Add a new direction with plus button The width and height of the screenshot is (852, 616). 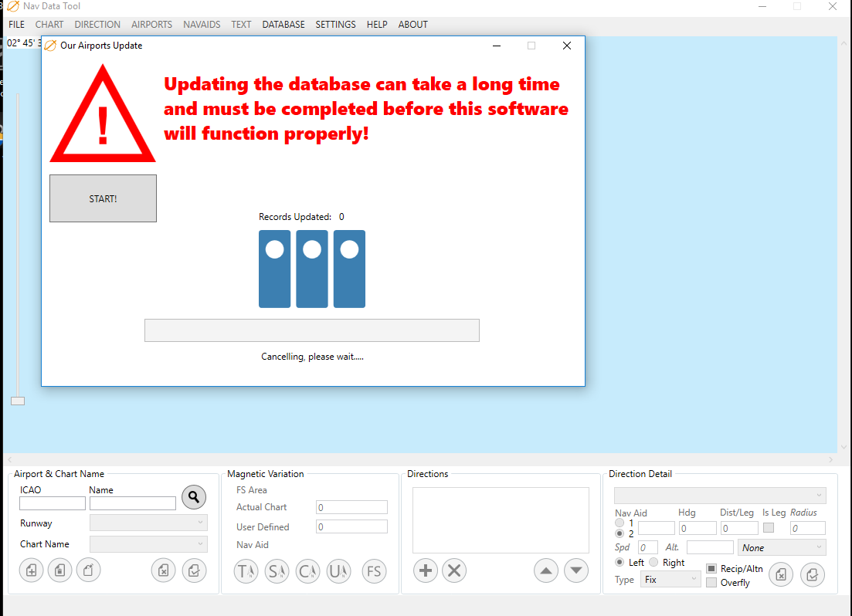pos(425,571)
